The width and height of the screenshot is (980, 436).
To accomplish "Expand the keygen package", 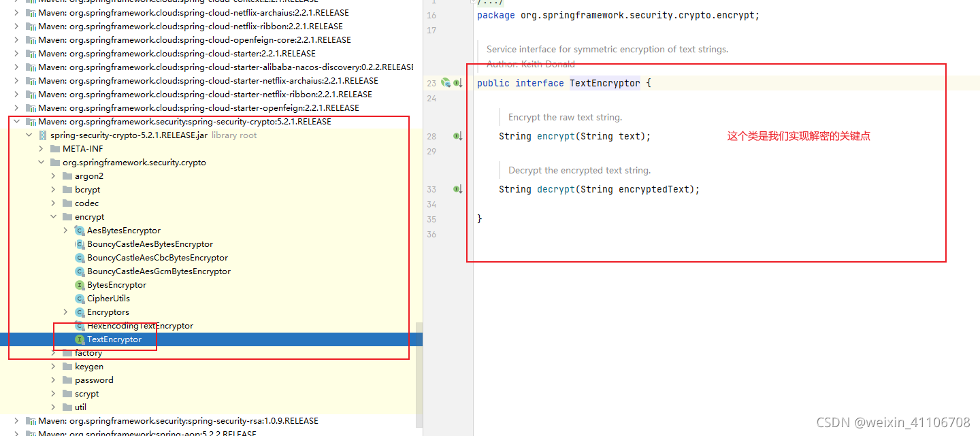I will coord(54,367).
